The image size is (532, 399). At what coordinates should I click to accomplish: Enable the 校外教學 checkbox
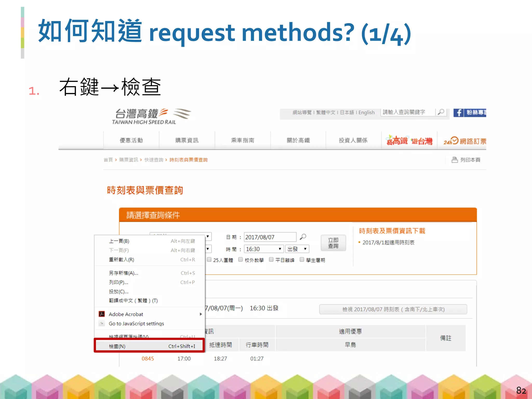coord(241,260)
